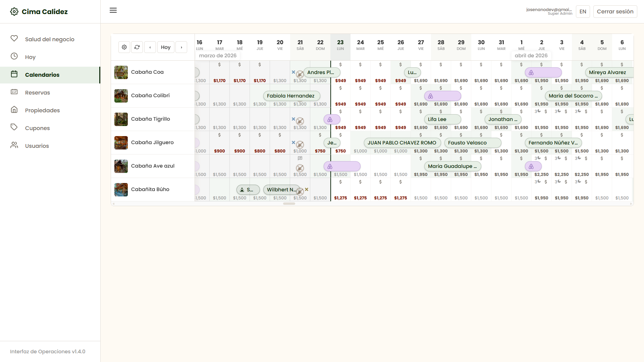Refresh the calendar with the reload icon
Viewport: 644px width, 362px height.
coord(137,47)
